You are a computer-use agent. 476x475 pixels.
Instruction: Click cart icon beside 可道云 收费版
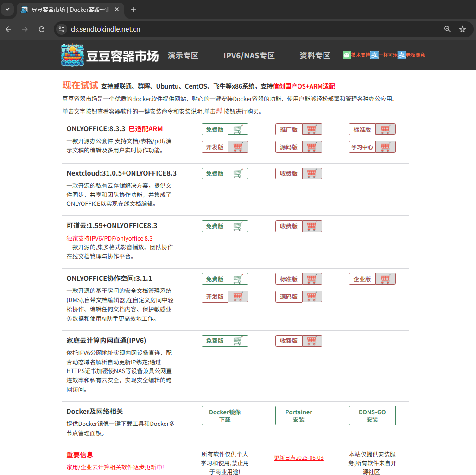tap(312, 226)
